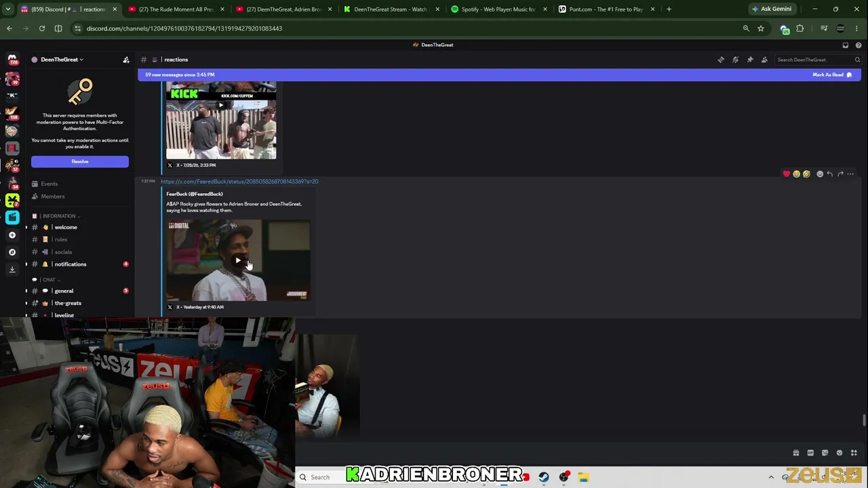
Task: Toggle notification settings bell in channel header
Action: [x=735, y=60]
